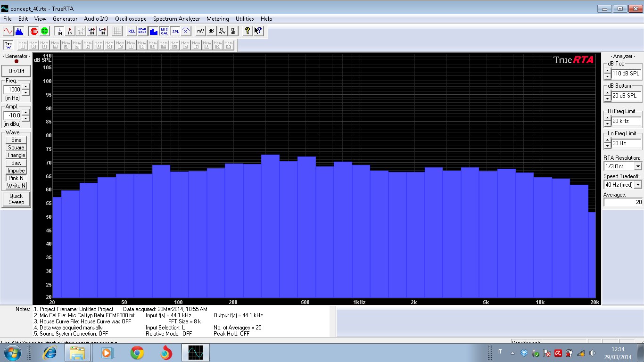This screenshot has height=362, width=644.
Task: Toggle the SPL mode toolbar button
Action: point(175,31)
